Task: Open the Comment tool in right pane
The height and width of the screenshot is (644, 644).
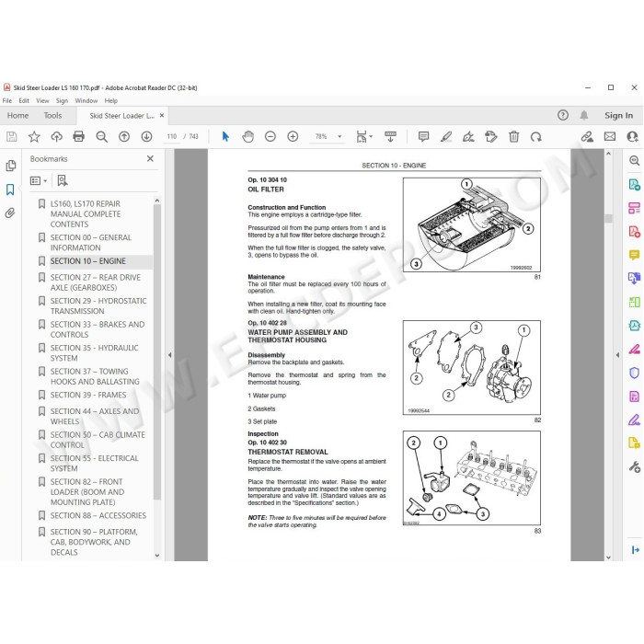Action: [x=634, y=255]
